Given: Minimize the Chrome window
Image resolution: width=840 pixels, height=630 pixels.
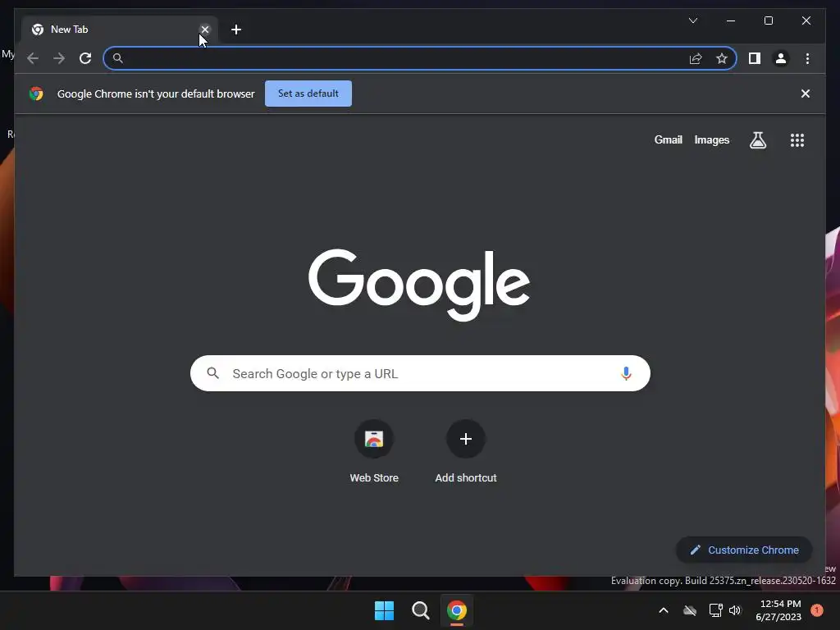Looking at the screenshot, I should pos(731,21).
